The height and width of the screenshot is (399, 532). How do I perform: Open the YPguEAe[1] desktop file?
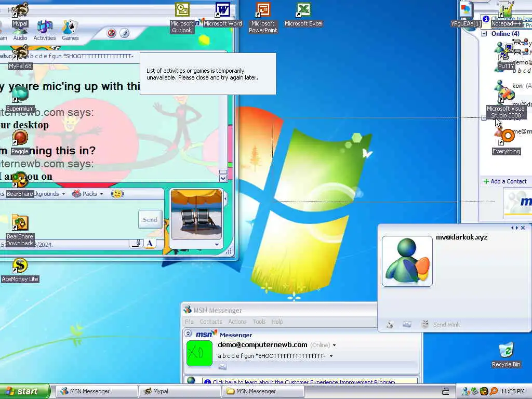click(x=466, y=14)
